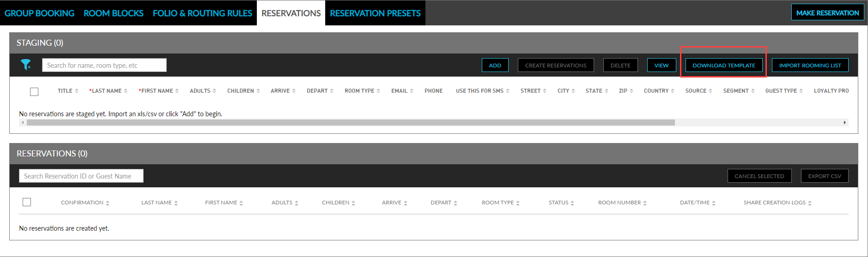Sort staging list by Country column arrows

[673, 91]
